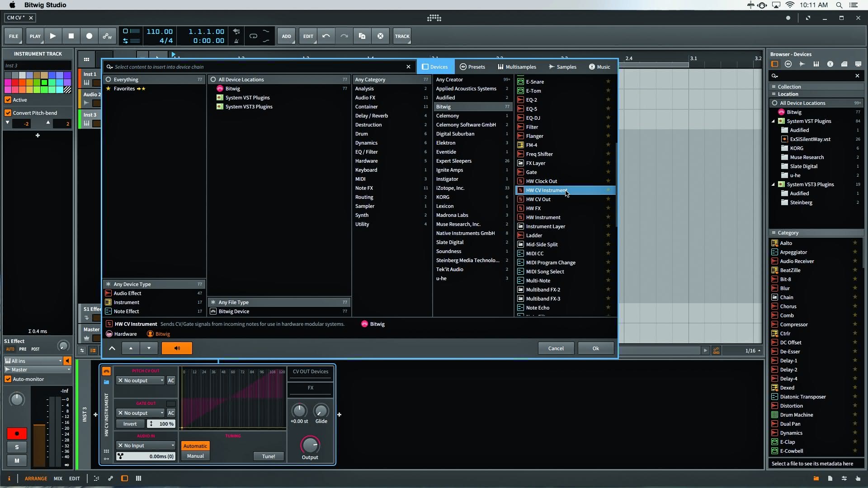Select Manual tuning mode
This screenshot has height=488, width=868.
click(195, 456)
